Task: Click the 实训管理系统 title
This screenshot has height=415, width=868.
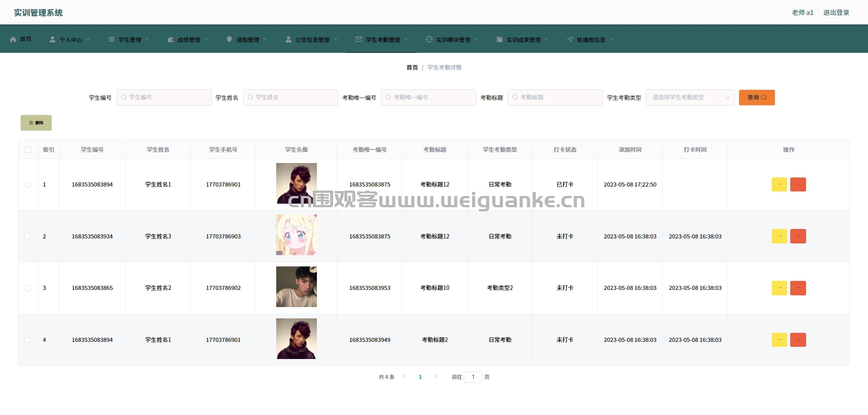Action: coord(38,13)
